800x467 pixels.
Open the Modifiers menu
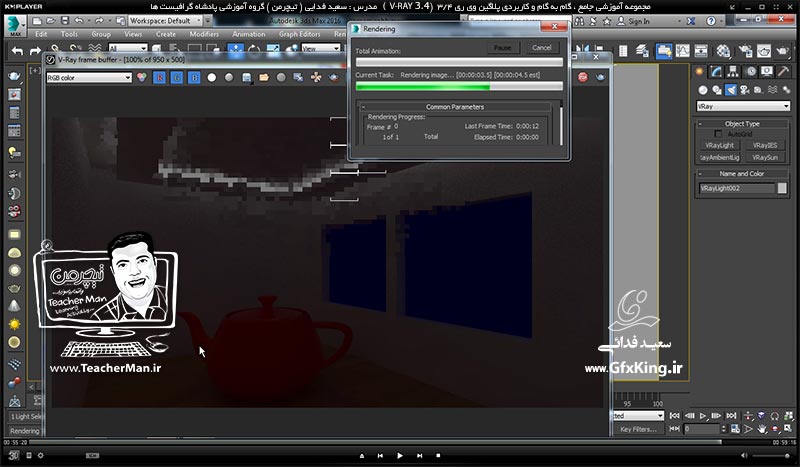coord(204,34)
